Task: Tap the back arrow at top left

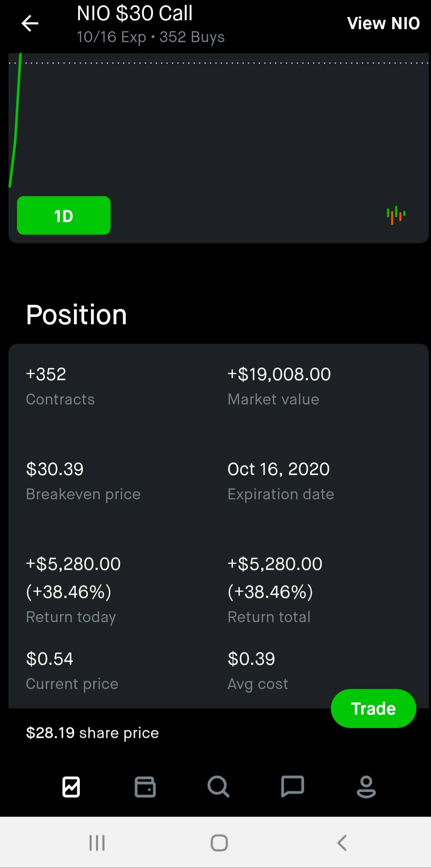Action: tap(30, 23)
